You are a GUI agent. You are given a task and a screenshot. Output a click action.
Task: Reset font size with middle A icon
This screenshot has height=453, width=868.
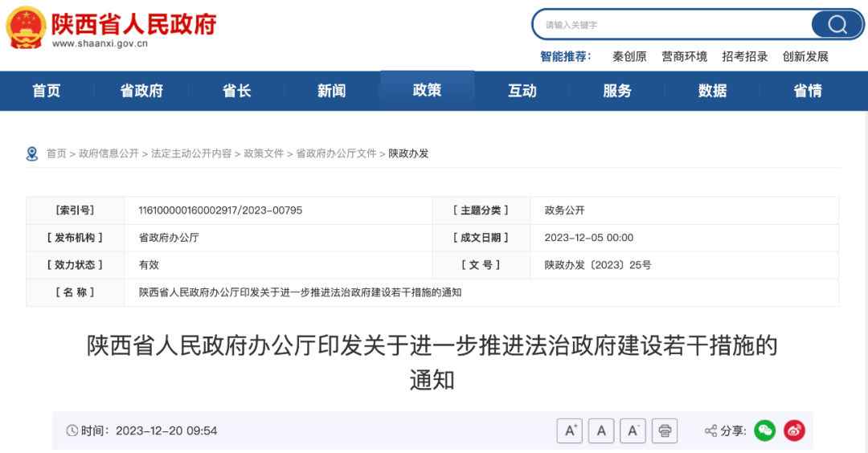pyautogui.click(x=600, y=431)
